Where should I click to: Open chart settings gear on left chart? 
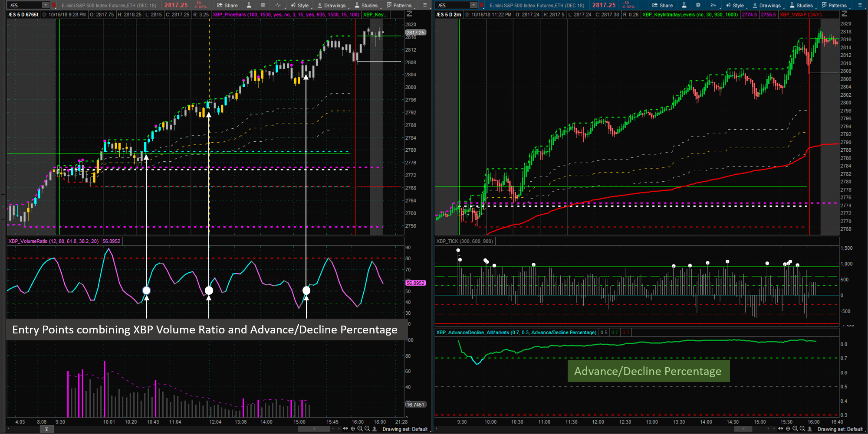pos(263,5)
